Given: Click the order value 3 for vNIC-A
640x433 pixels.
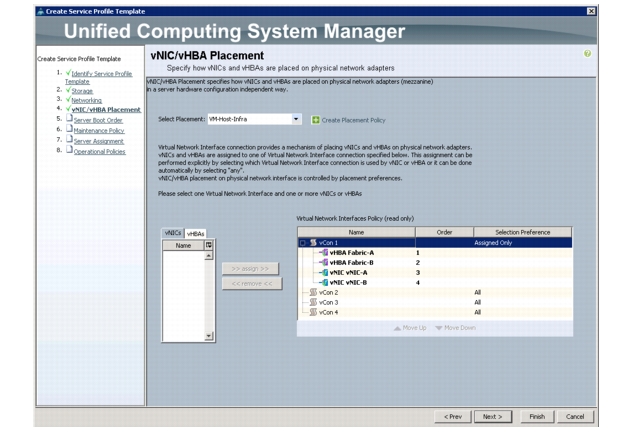Looking at the screenshot, I should click(418, 273).
